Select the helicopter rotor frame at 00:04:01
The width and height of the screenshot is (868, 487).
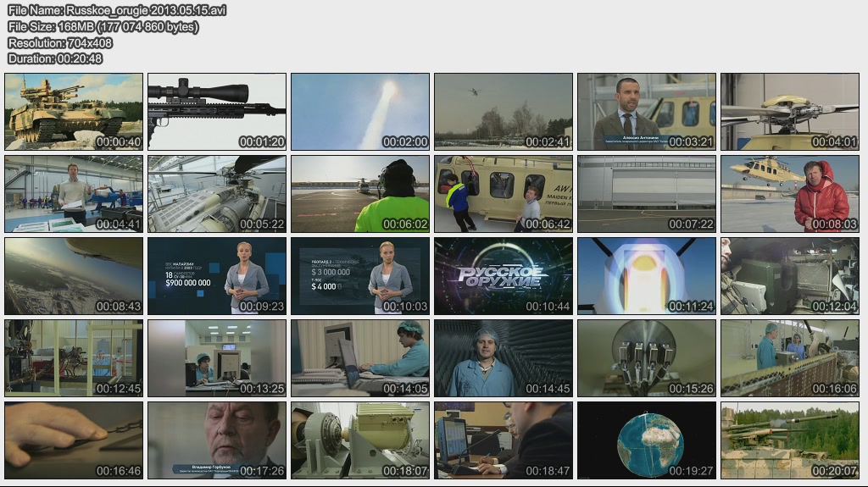790,112
